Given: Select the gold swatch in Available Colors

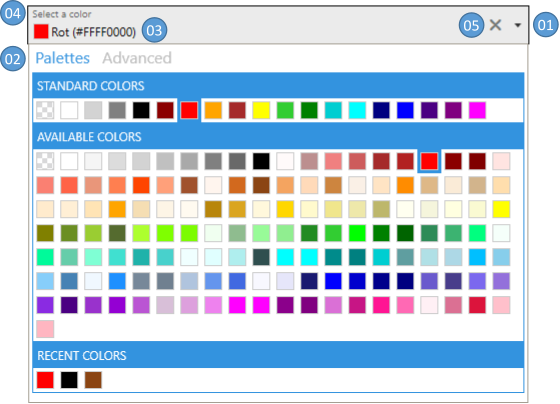Looking at the screenshot, I should [x=285, y=209].
